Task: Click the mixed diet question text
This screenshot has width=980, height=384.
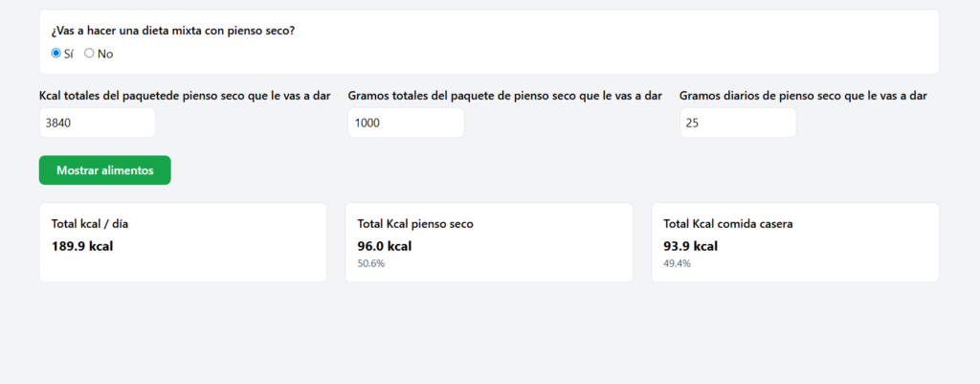Action: pyautogui.click(x=172, y=31)
